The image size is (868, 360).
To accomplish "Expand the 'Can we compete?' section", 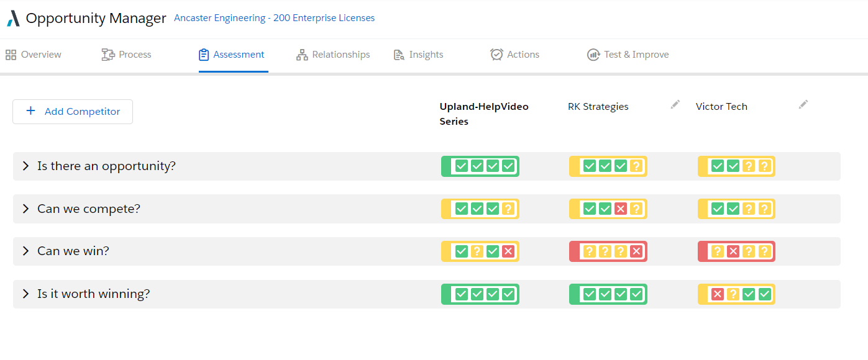I will [25, 209].
